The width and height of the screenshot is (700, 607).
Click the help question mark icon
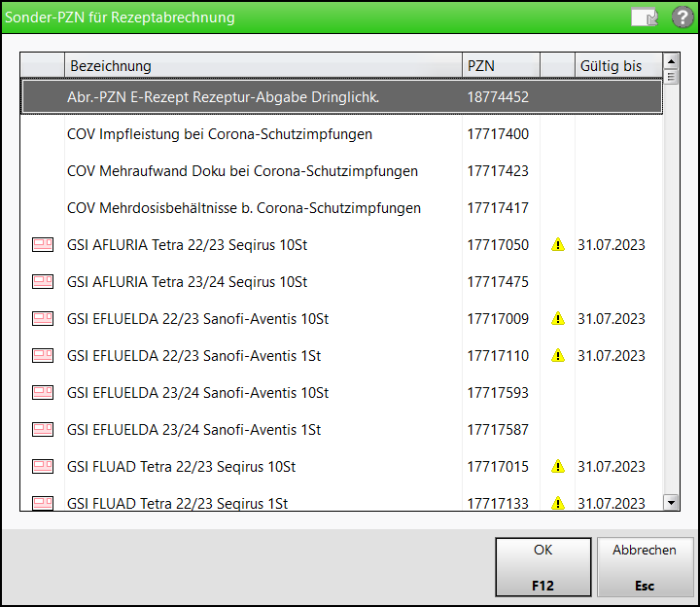682,17
